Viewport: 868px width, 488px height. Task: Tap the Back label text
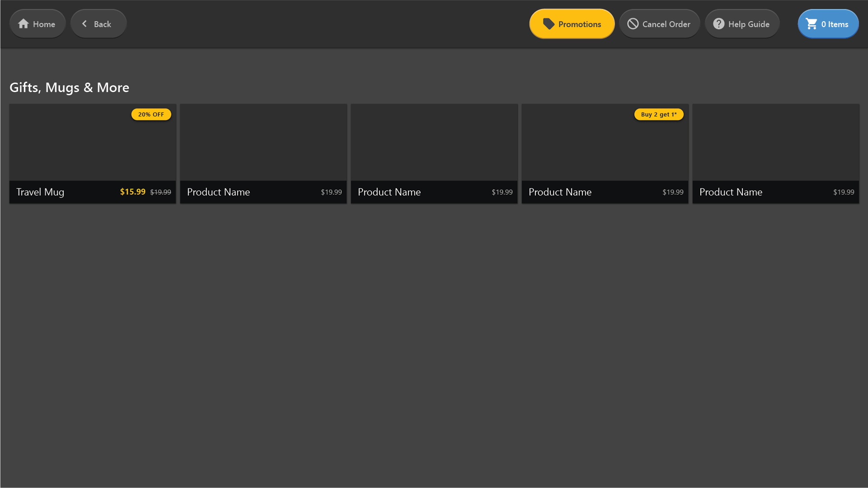pos(103,24)
